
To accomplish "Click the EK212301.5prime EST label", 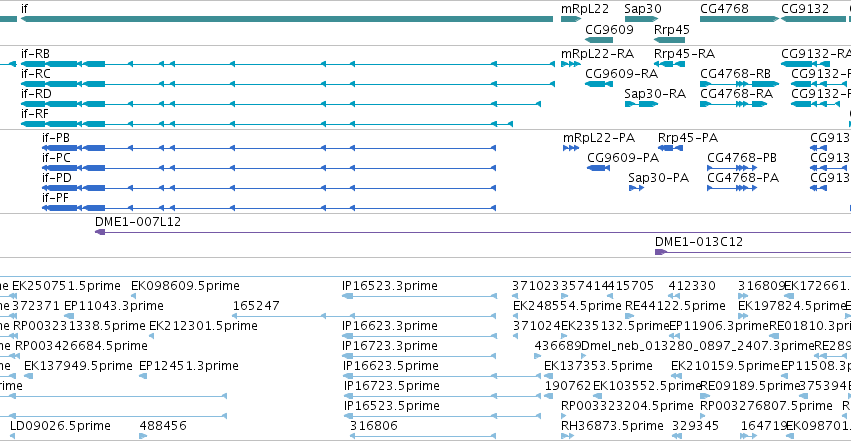I will 203,326.
